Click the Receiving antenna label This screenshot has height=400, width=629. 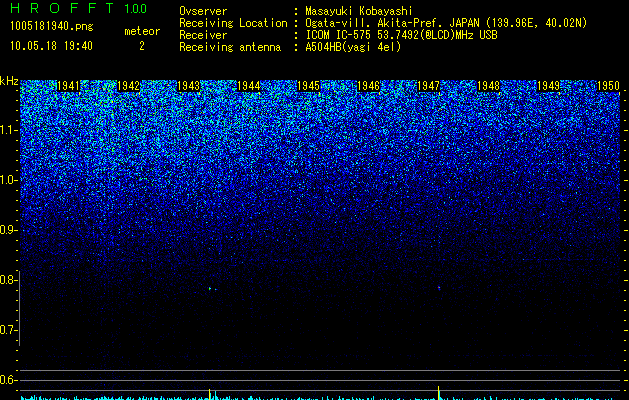coord(230,47)
